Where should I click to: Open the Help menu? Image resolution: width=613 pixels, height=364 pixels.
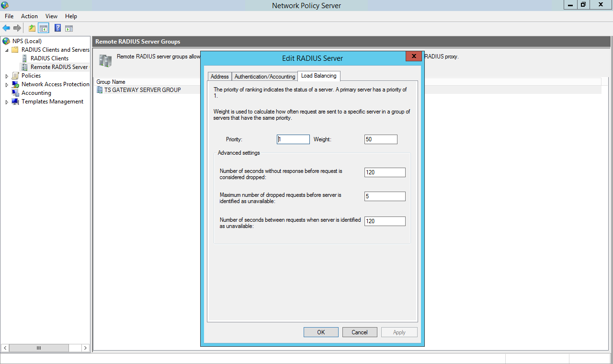pyautogui.click(x=71, y=16)
